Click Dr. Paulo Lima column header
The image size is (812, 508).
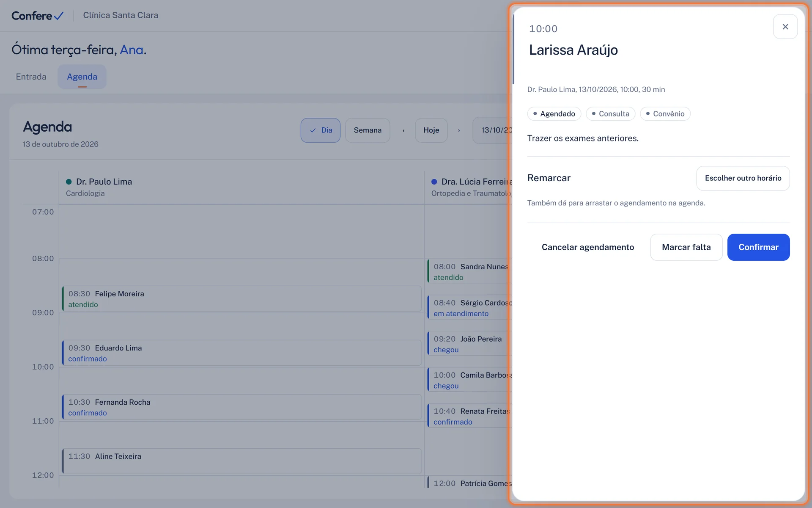click(241, 187)
